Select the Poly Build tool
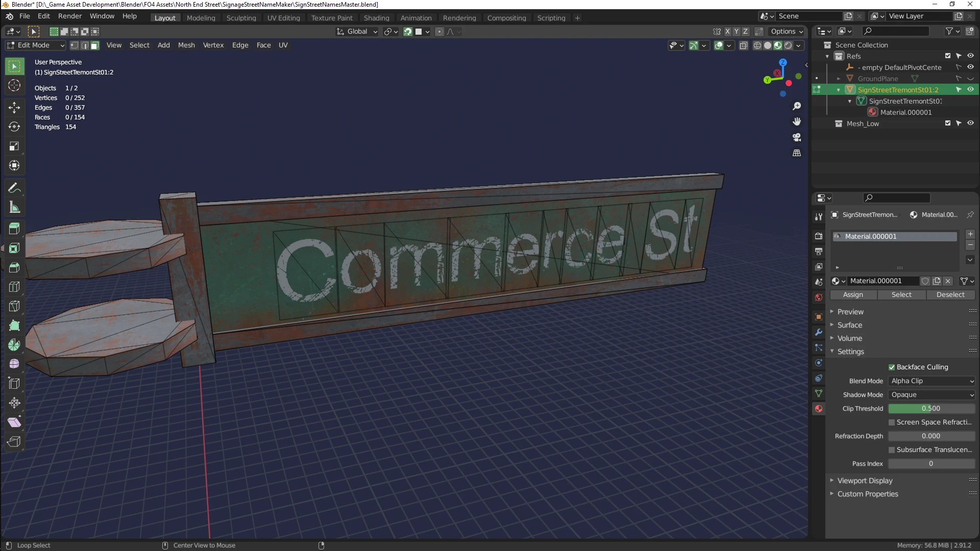The width and height of the screenshot is (980, 551). 14,325
